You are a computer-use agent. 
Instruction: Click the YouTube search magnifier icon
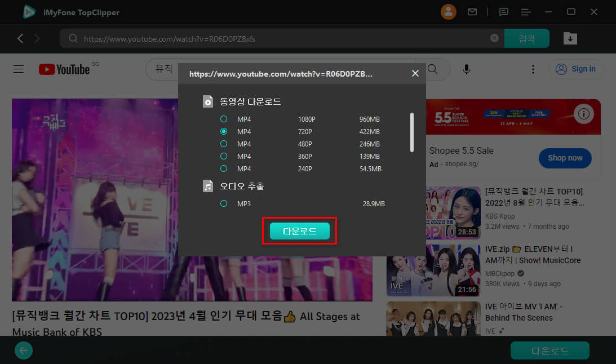pos(432,69)
